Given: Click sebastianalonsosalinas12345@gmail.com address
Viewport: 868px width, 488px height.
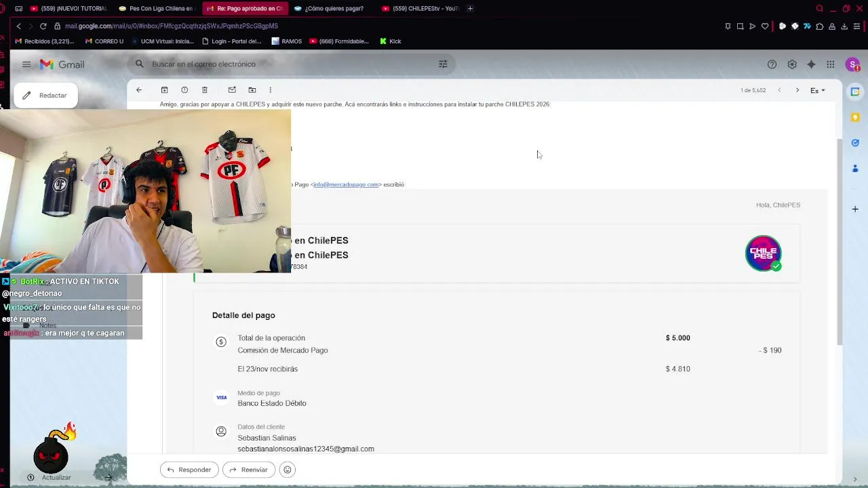Looking at the screenshot, I should click(306, 449).
